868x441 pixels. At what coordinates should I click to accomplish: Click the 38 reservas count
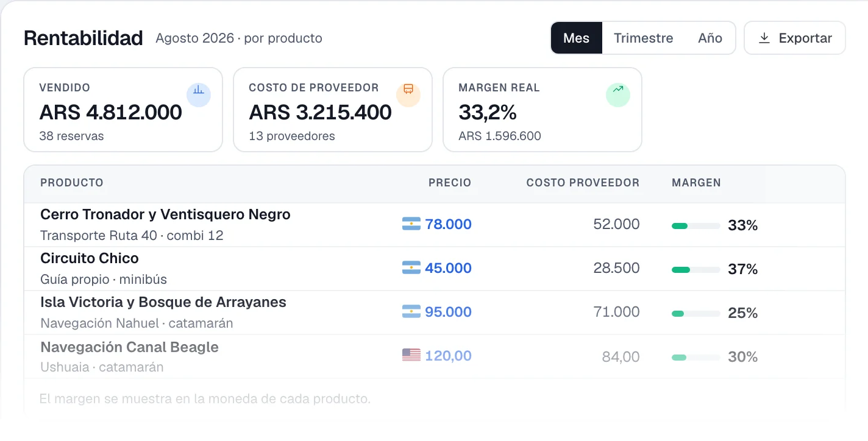pos(71,136)
